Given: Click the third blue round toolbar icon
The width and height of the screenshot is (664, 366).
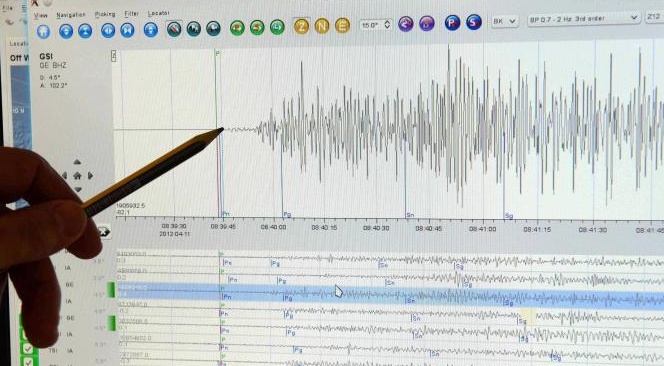Looking at the screenshot, I should click(x=85, y=31).
